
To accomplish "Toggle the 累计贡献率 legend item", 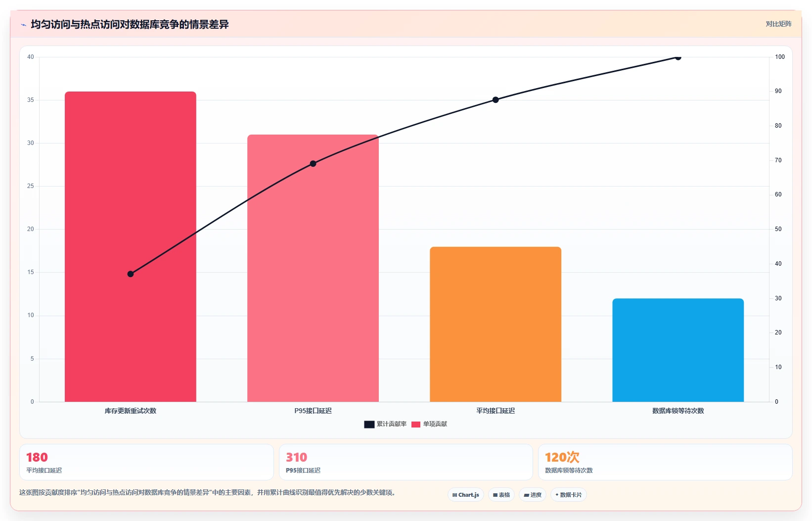I will click(385, 424).
